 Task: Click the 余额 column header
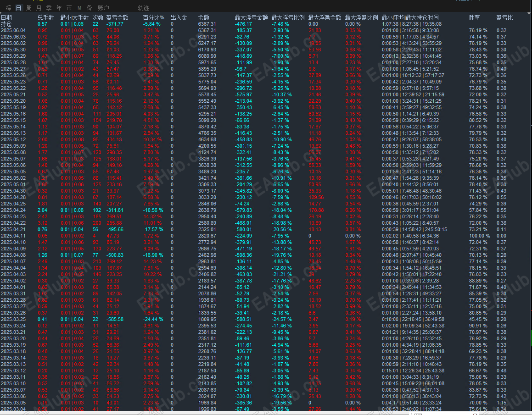[x=203, y=17]
